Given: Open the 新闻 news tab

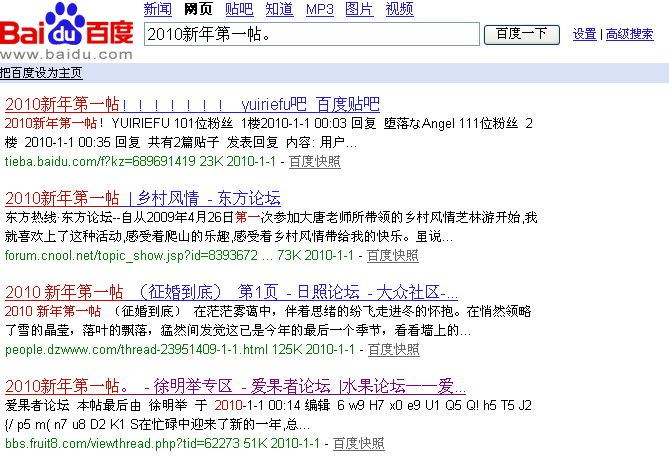Looking at the screenshot, I should (x=157, y=10).
